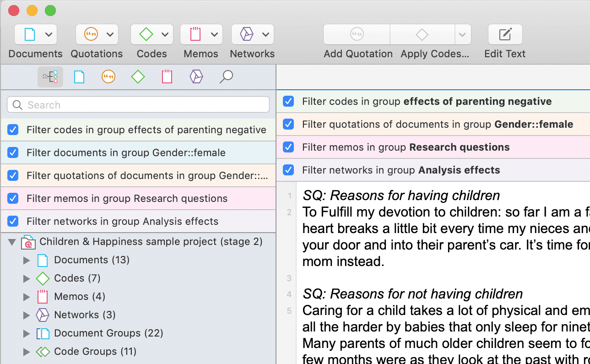Switch sidebar to quotations icon

108,77
